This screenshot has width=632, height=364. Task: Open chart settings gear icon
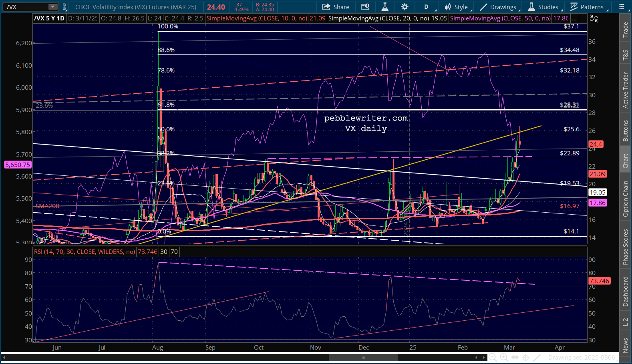[x=405, y=7]
